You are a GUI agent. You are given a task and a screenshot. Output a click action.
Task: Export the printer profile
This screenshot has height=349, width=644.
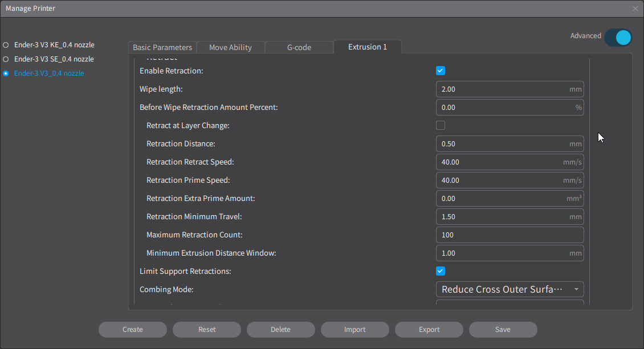tap(429, 330)
